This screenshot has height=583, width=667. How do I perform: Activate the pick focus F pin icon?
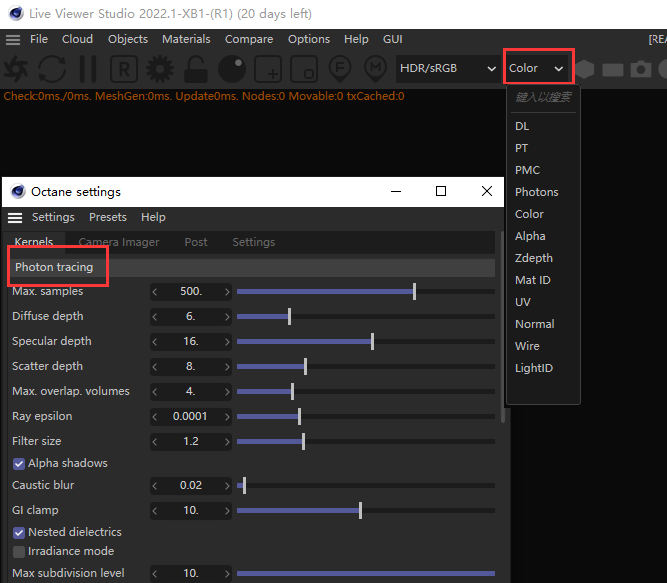pos(339,68)
